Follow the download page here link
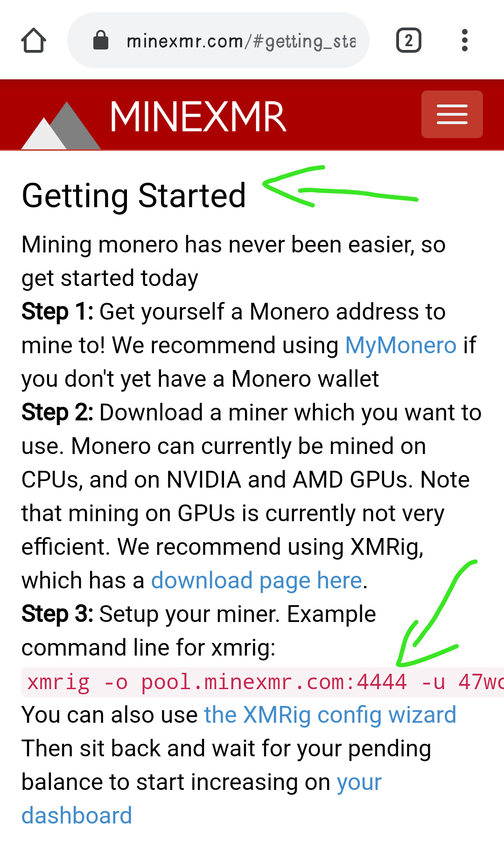 (257, 581)
